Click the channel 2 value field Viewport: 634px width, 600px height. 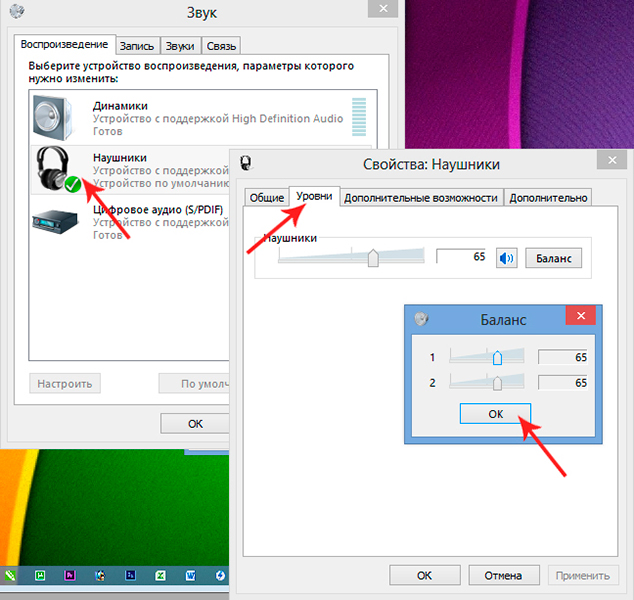(x=565, y=382)
